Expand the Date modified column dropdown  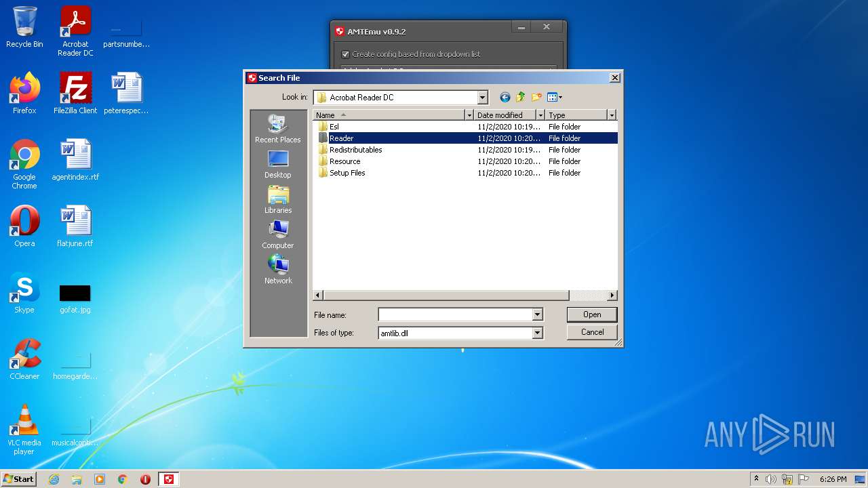[x=540, y=115]
